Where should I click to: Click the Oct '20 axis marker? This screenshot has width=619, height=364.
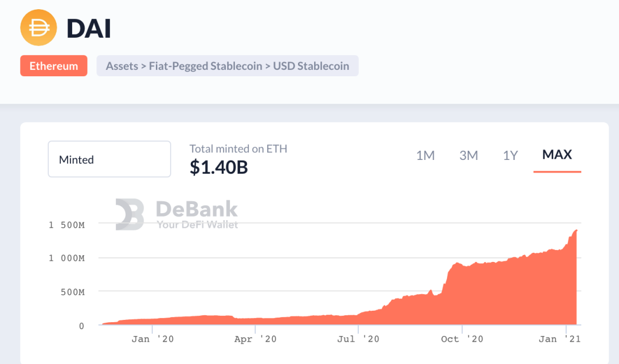click(461, 339)
